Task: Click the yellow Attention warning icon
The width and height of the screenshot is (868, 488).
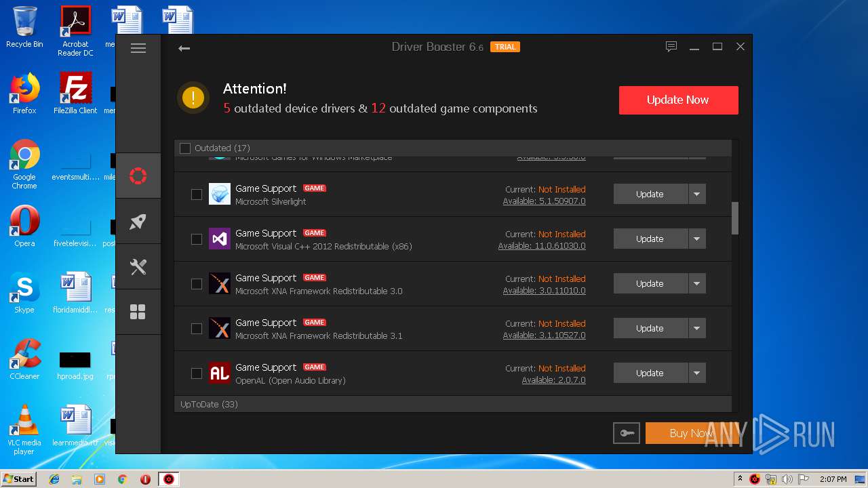Action: click(x=193, y=98)
